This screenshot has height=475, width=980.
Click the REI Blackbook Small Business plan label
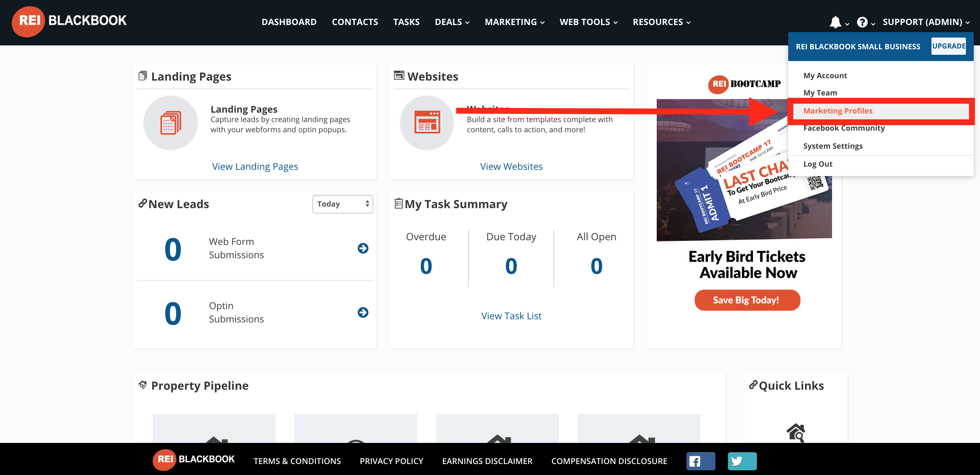tap(858, 47)
